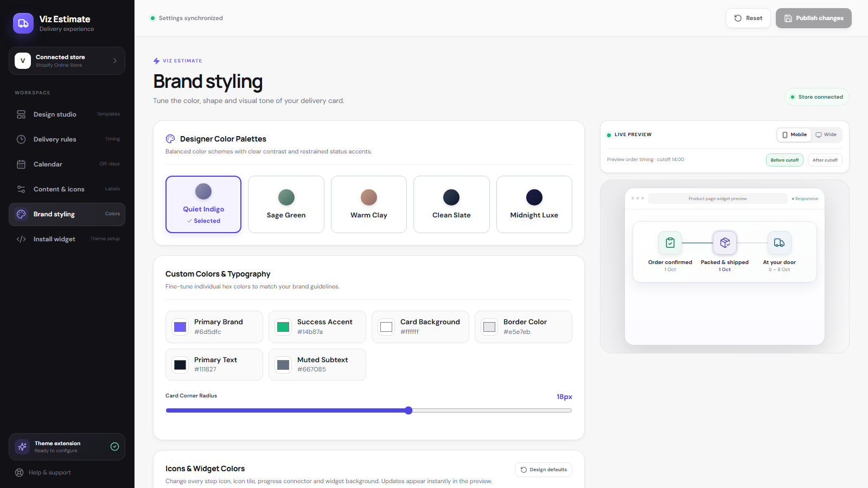Click the Help & support lifebuoy icon
The width and height of the screenshot is (868, 488).
(20, 472)
